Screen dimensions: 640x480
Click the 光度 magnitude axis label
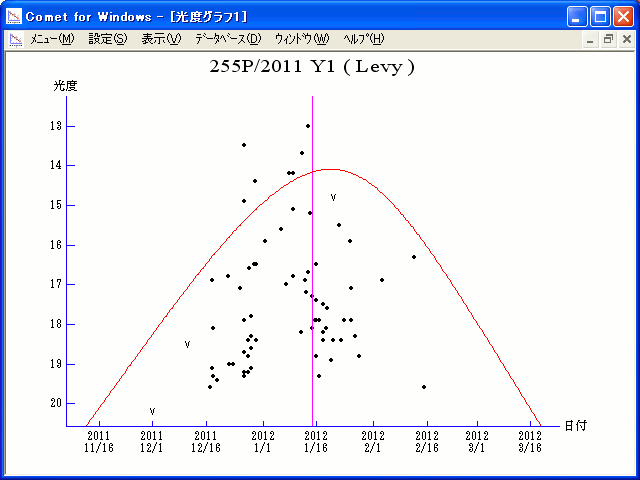tap(65, 86)
